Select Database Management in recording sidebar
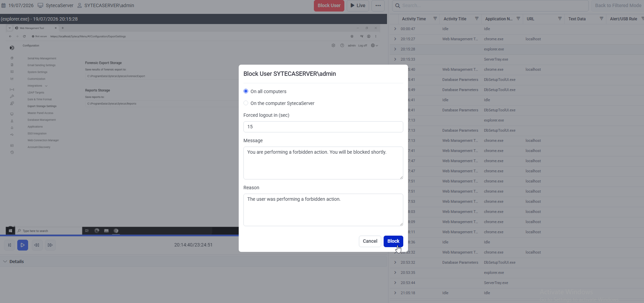The image size is (644, 303). [42, 120]
